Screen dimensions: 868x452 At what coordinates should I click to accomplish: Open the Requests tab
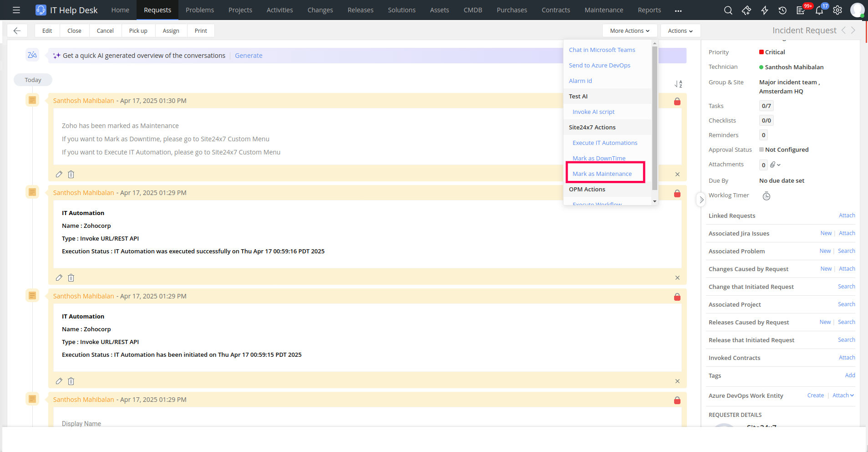157,10
